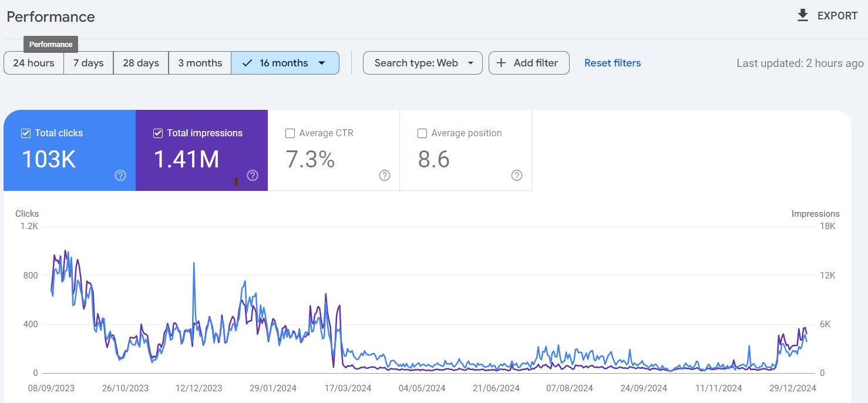Select the 24 hours date range

[x=33, y=63]
